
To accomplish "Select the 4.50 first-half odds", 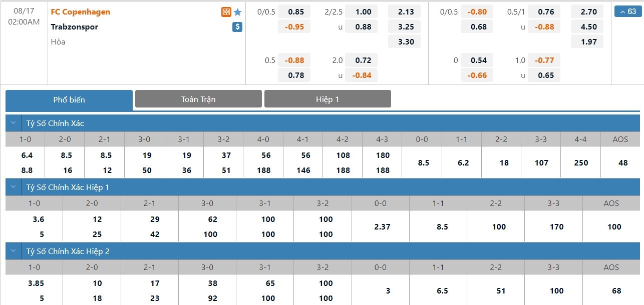I will click(x=589, y=27).
